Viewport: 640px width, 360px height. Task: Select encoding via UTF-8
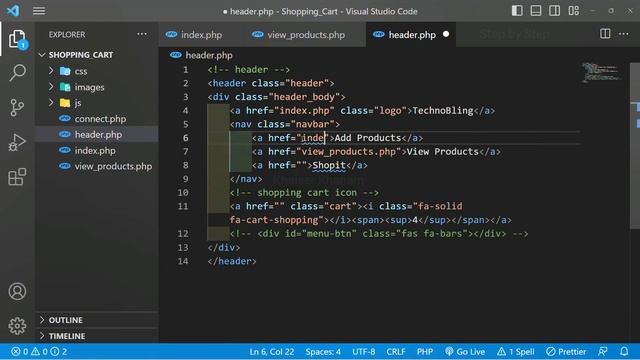pyautogui.click(x=363, y=351)
